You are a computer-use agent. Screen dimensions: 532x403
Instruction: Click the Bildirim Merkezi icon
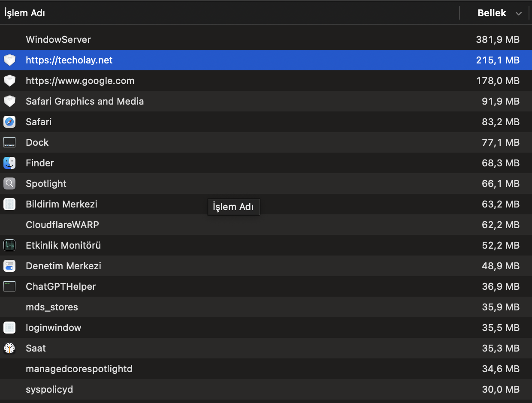[9, 204]
